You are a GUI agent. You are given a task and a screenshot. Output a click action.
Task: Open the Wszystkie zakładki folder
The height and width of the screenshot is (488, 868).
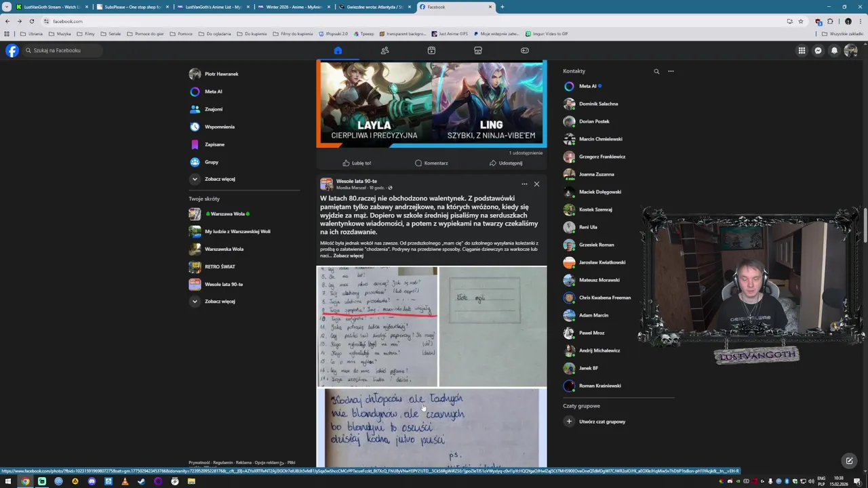pos(842,34)
